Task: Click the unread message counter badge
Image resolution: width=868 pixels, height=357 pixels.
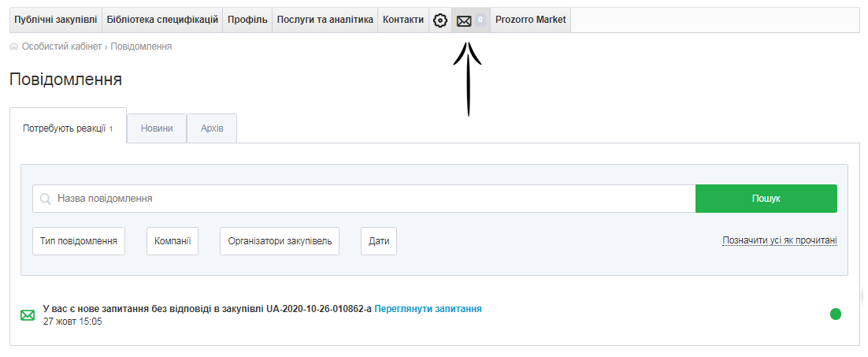Action: pos(480,20)
